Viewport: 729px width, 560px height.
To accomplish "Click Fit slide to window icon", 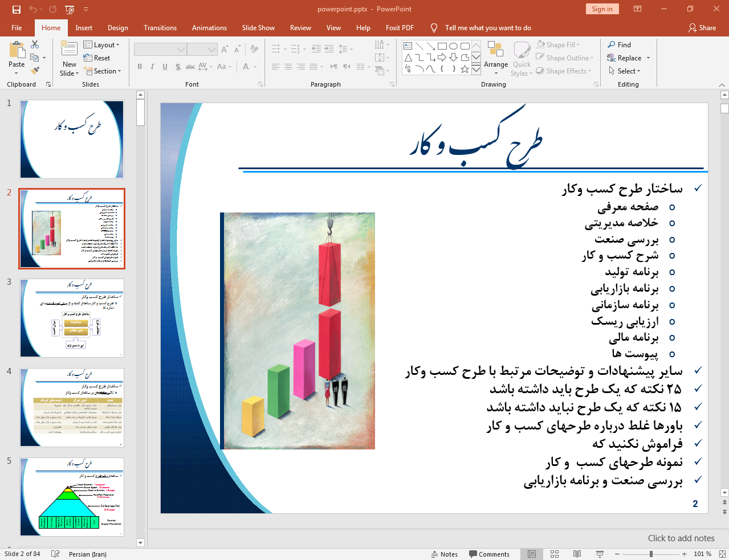I will click(x=722, y=554).
